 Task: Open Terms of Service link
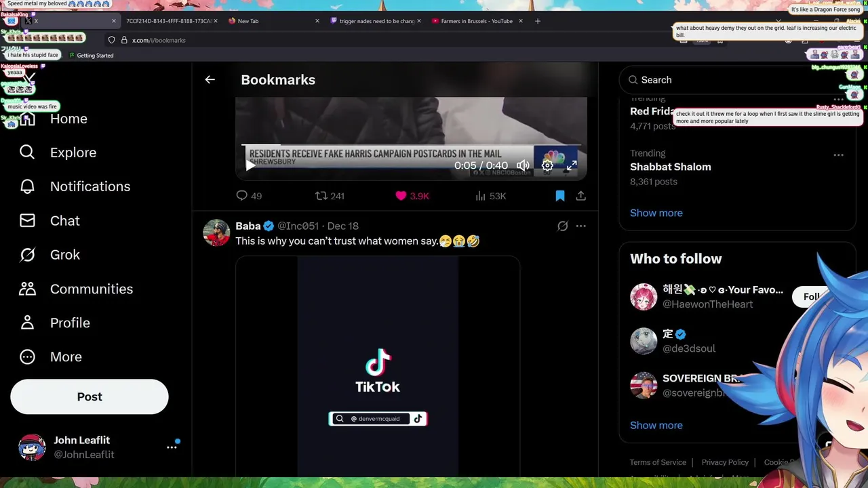658,462
